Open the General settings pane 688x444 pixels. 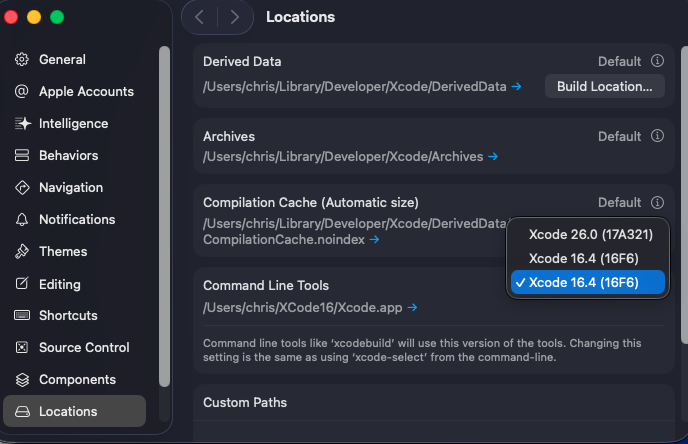pos(75,59)
